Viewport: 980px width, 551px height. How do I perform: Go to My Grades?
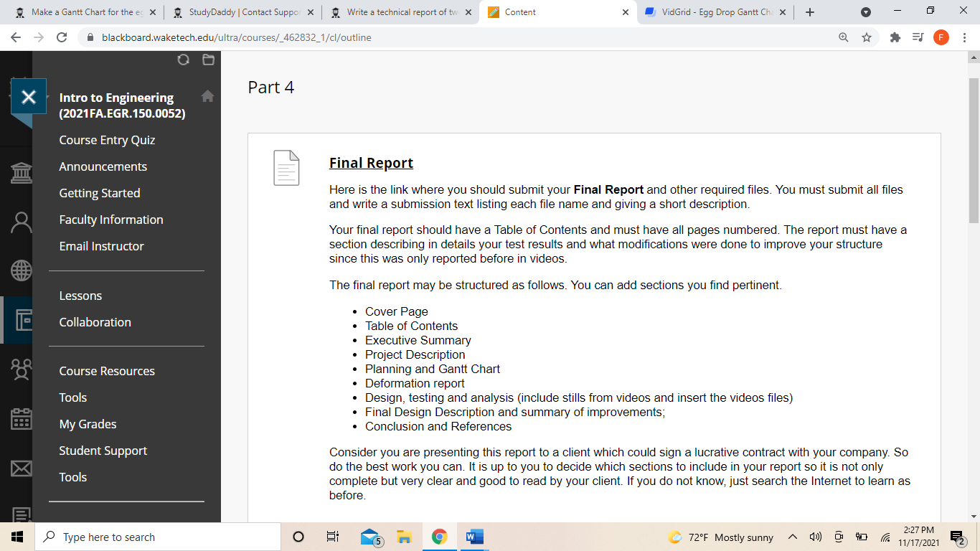click(x=88, y=424)
